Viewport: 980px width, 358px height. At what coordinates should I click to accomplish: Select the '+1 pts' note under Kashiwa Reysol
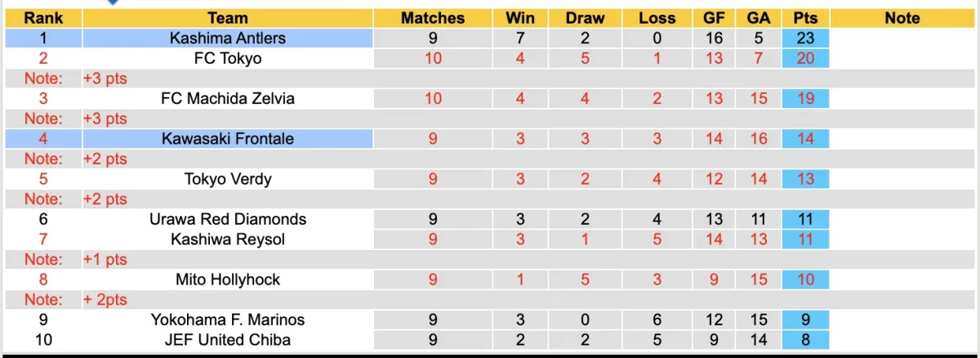pos(105,259)
